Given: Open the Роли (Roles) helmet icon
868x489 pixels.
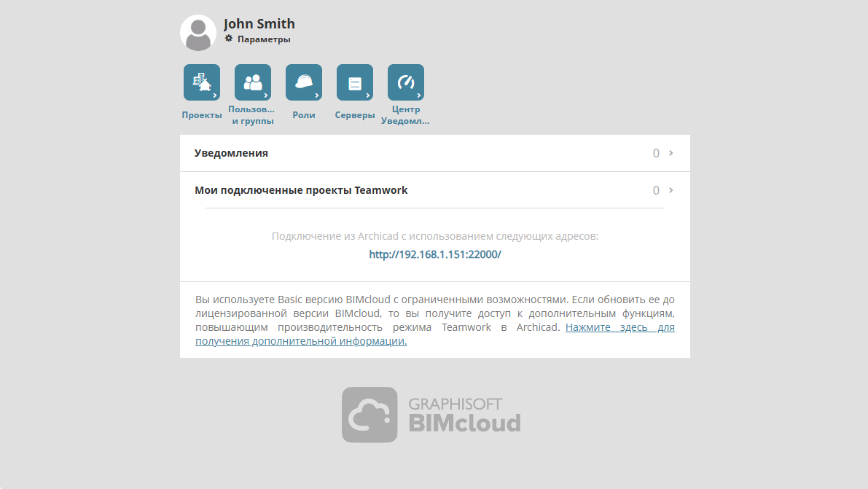Looking at the screenshot, I should 304,82.
